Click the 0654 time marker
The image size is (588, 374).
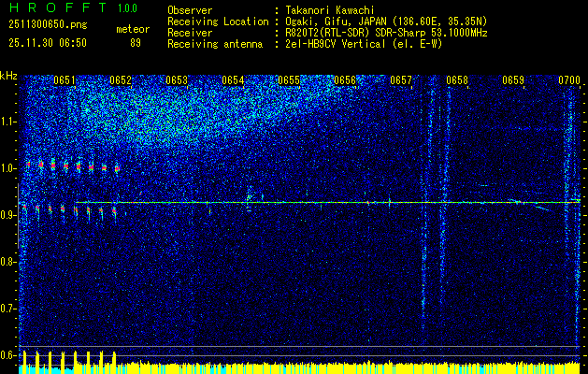coord(233,80)
